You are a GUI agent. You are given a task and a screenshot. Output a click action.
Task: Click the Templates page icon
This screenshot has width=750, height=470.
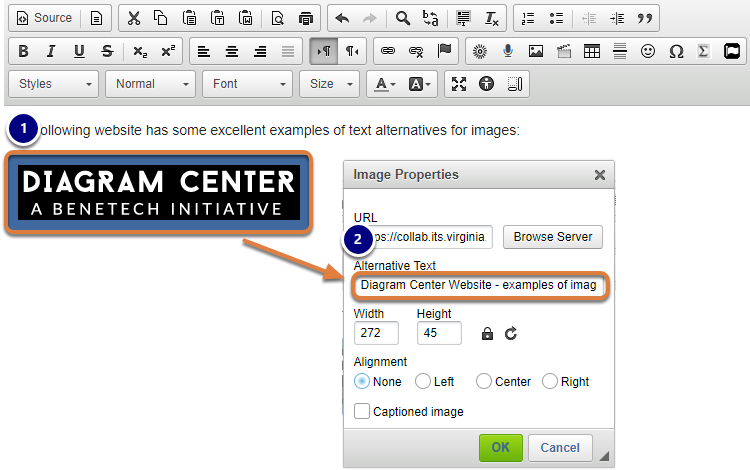tap(97, 18)
